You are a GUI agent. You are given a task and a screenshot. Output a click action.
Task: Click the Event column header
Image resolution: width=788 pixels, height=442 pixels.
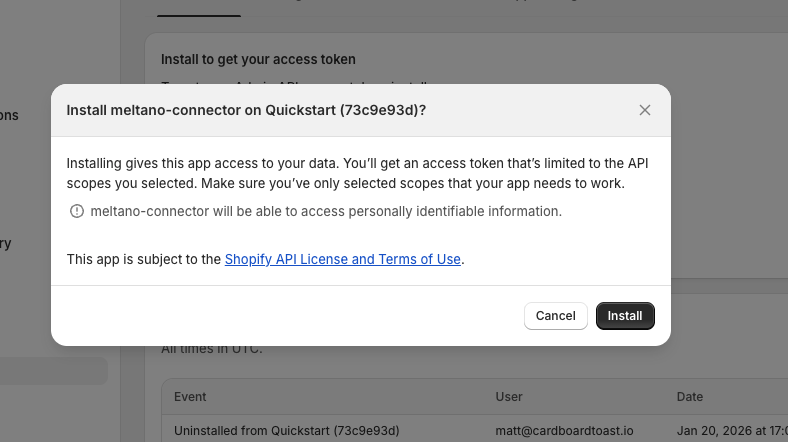point(190,397)
